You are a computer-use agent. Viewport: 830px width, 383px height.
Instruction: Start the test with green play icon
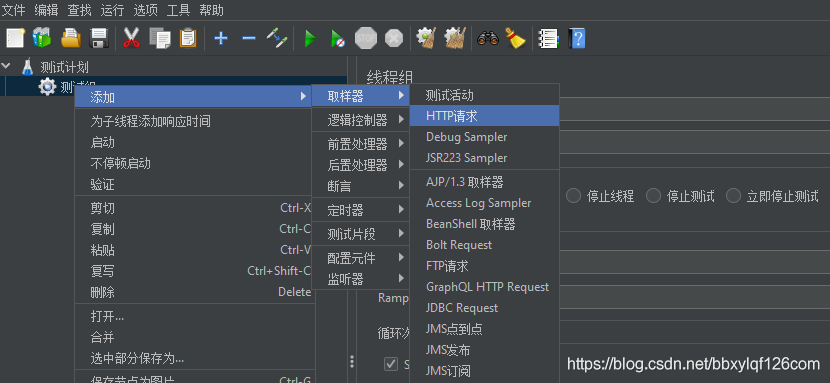tap(310, 38)
